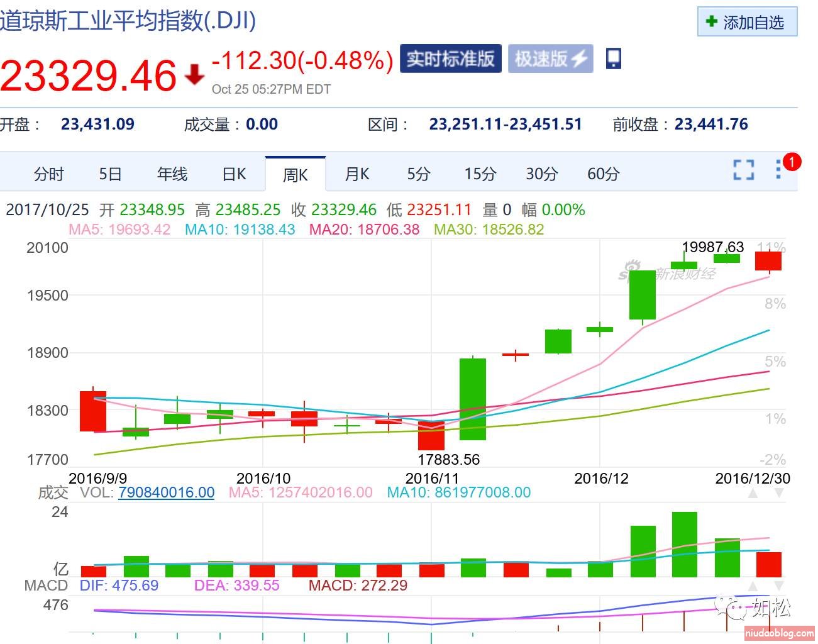Click the 开盘 value 23,431.09
The height and width of the screenshot is (644, 818).
pyautogui.click(x=97, y=124)
